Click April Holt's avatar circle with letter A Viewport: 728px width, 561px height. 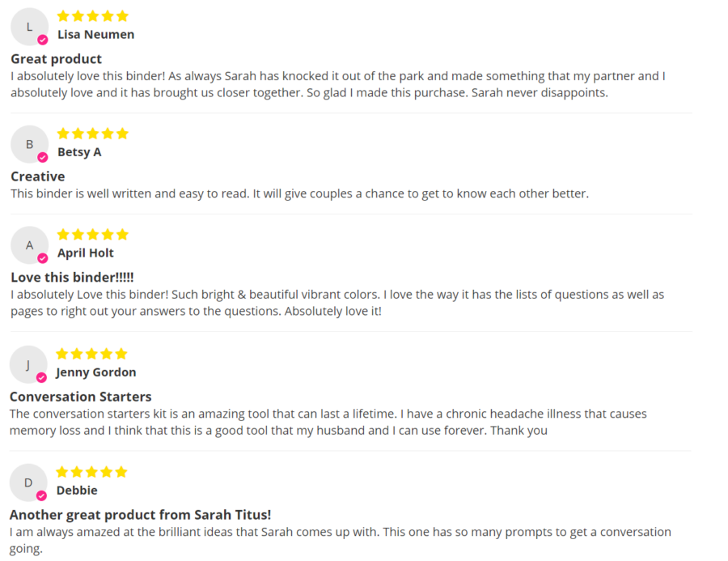click(x=29, y=245)
